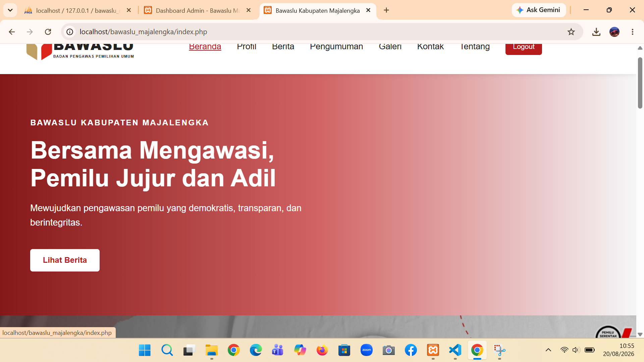Bookmark this page with the star icon
The width and height of the screenshot is (644, 362).
571,32
